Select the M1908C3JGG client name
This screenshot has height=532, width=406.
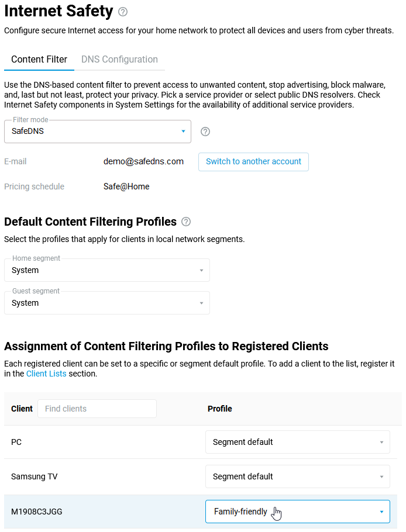pyautogui.click(x=37, y=512)
